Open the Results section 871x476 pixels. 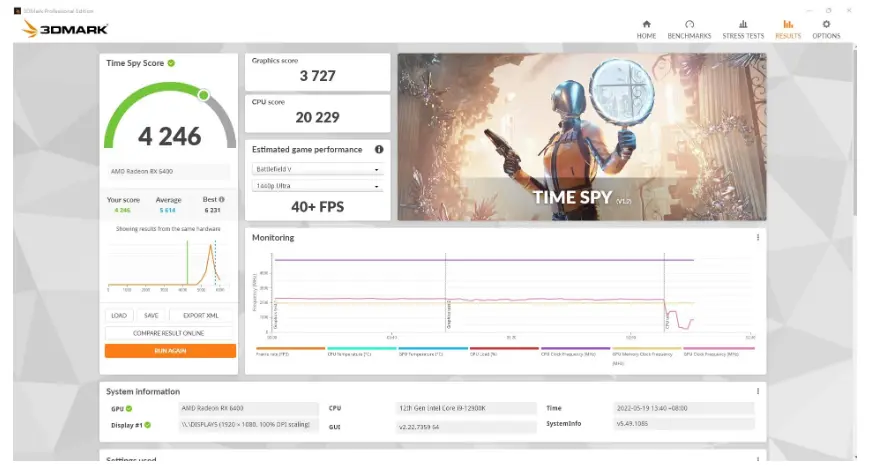(788, 29)
